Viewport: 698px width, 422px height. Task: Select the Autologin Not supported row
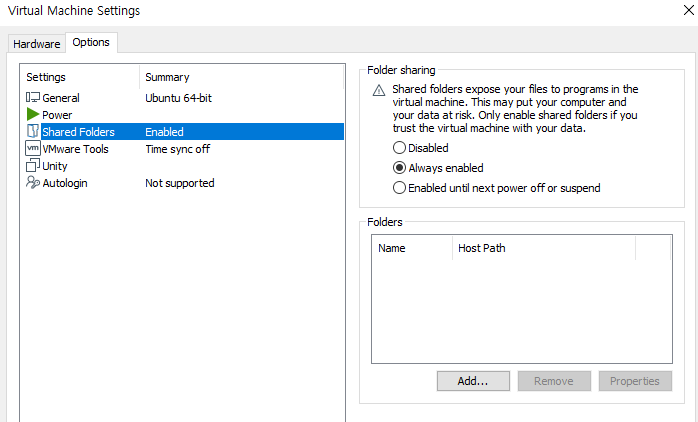(183, 183)
